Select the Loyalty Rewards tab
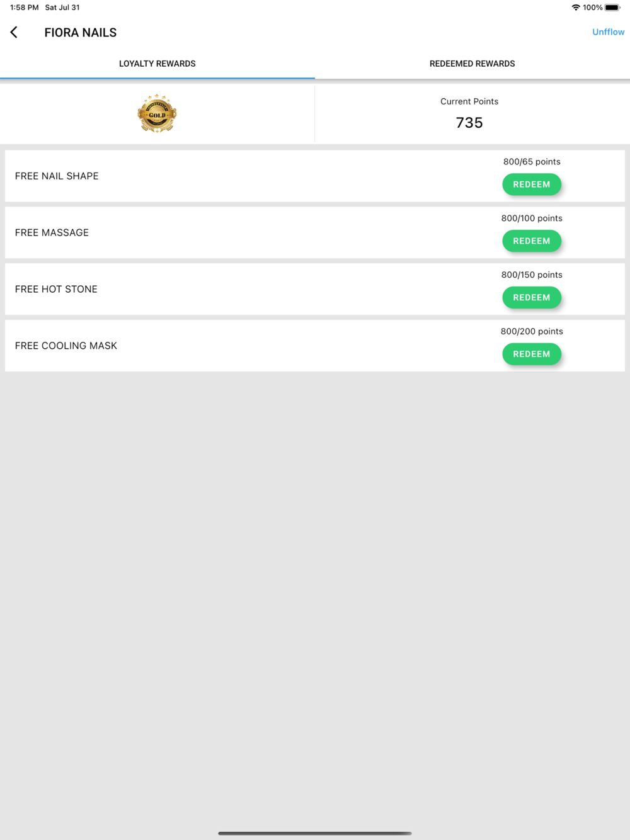 pyautogui.click(x=157, y=64)
